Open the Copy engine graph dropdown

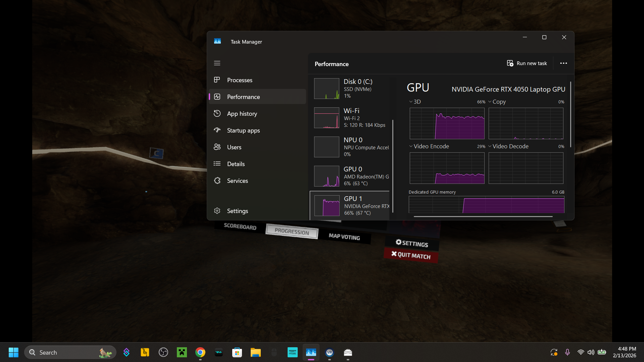pyautogui.click(x=497, y=102)
